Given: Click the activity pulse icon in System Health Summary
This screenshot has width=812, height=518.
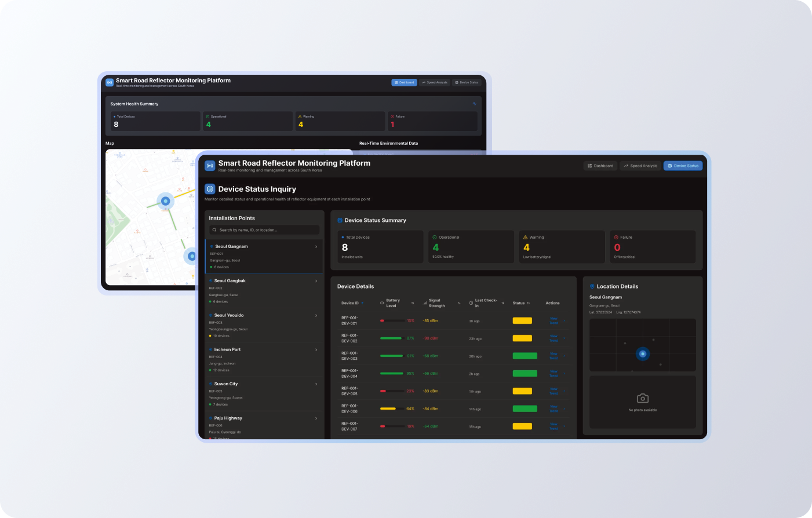Looking at the screenshot, I should (475, 104).
